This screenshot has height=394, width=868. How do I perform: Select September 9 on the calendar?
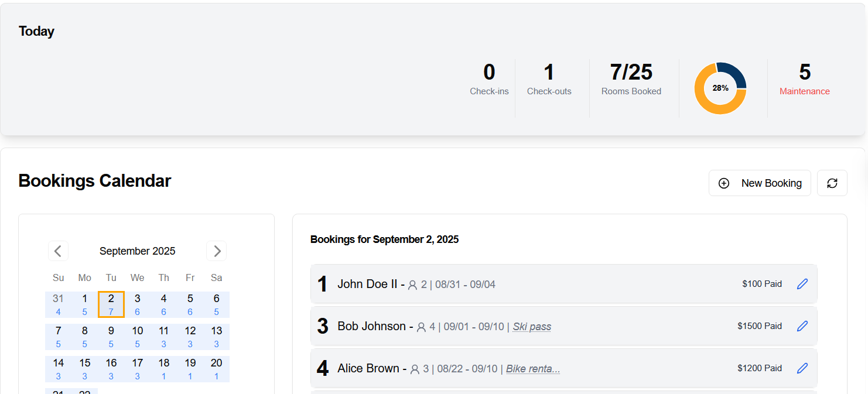[111, 335]
